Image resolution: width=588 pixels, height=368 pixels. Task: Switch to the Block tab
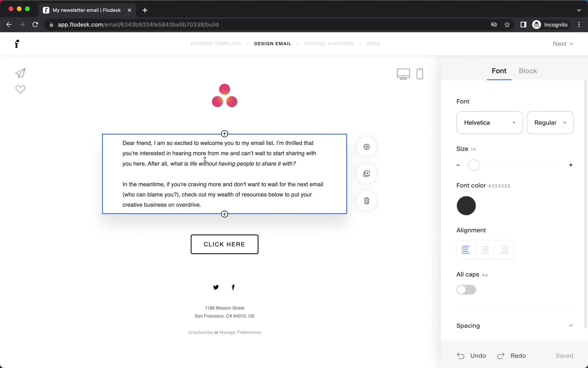click(528, 71)
